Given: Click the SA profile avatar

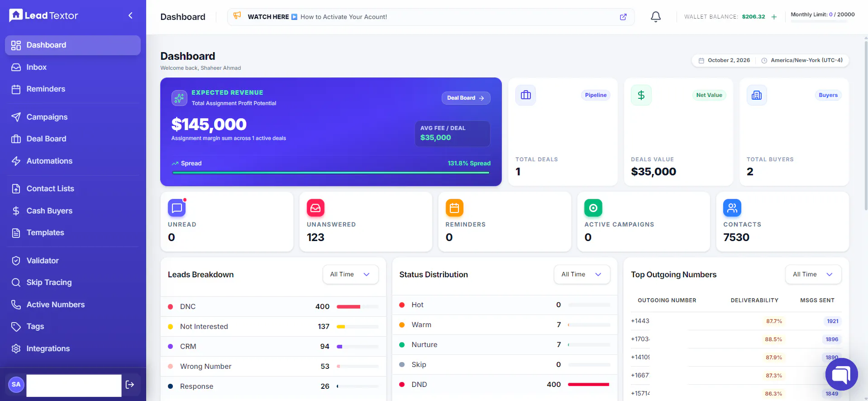Looking at the screenshot, I should (16, 385).
